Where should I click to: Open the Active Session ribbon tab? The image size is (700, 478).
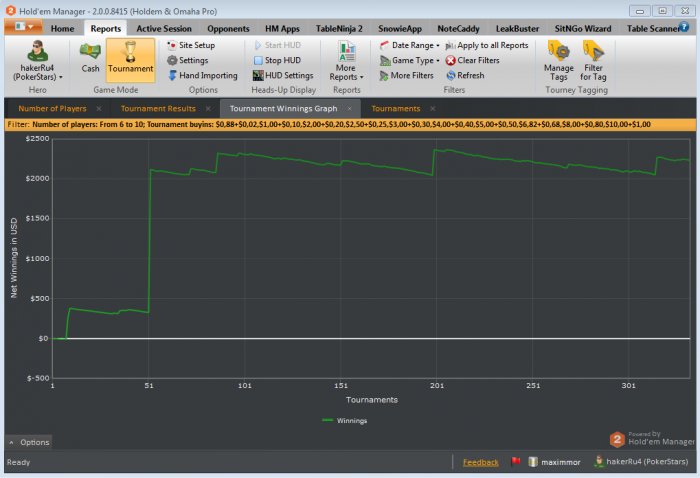[164, 29]
